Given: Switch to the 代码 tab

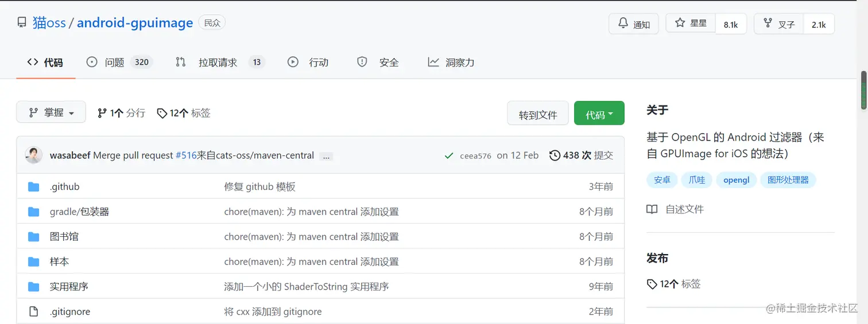Looking at the screenshot, I should tap(45, 62).
